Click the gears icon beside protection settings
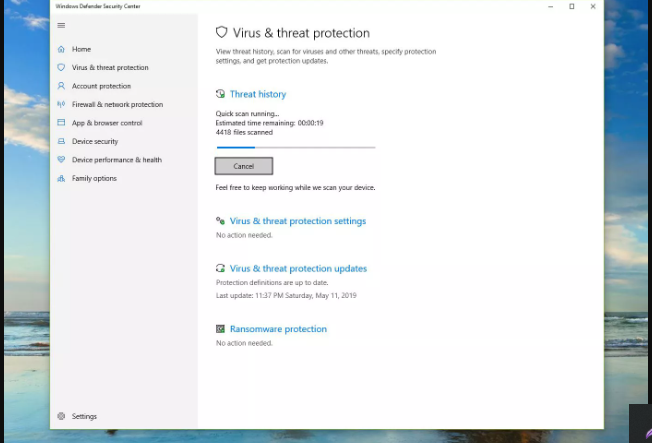Screen dimensions: 652x443 tap(220, 220)
